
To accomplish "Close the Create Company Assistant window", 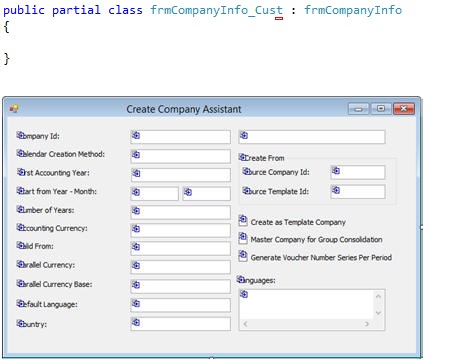I will pos(404,109).
